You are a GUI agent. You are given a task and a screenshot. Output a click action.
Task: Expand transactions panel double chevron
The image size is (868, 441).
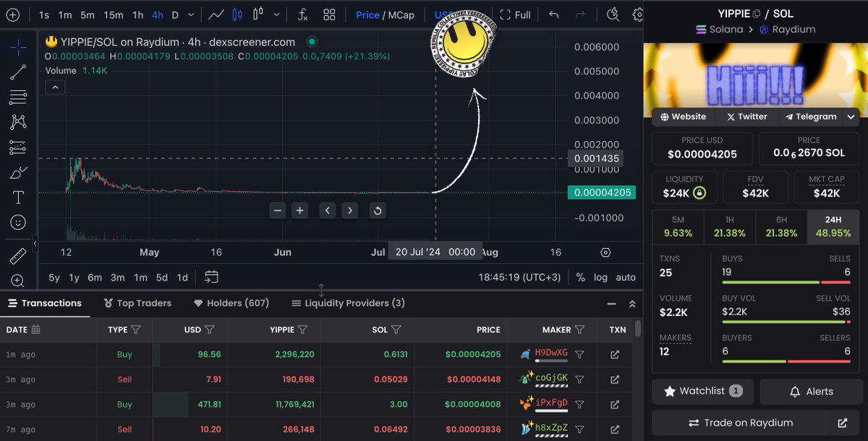[631, 304]
